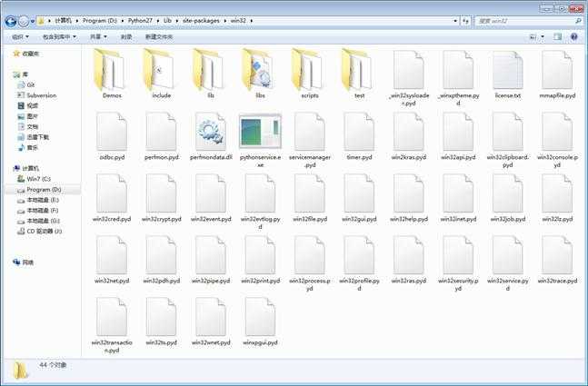Screen dimensions: 588x386
Task: Open the 共享 dropdown menu
Action: pos(98,36)
